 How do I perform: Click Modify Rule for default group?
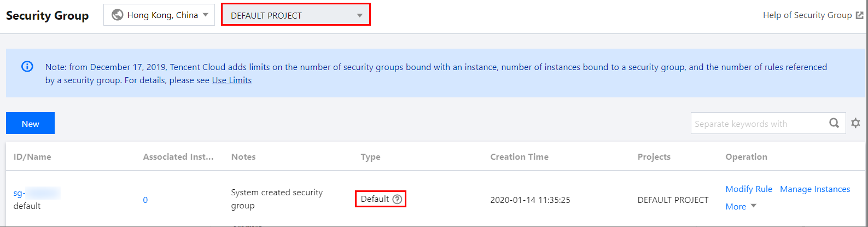tap(749, 189)
